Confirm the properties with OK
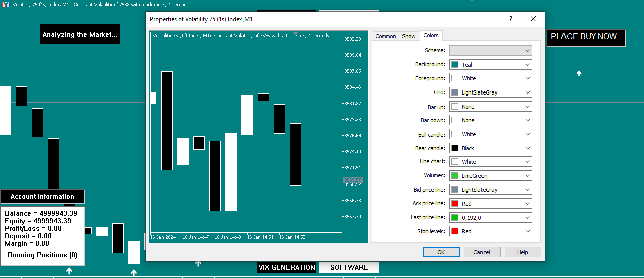 pyautogui.click(x=441, y=252)
